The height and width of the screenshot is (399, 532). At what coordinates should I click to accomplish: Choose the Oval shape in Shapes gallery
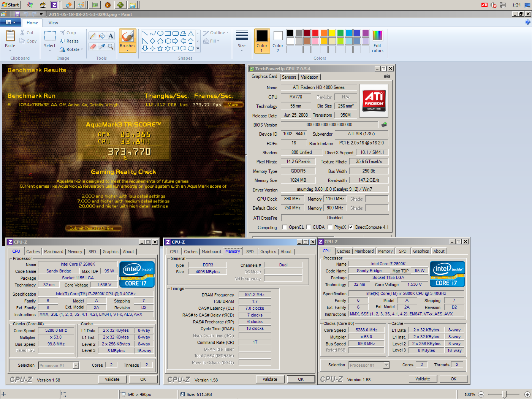tap(160, 33)
